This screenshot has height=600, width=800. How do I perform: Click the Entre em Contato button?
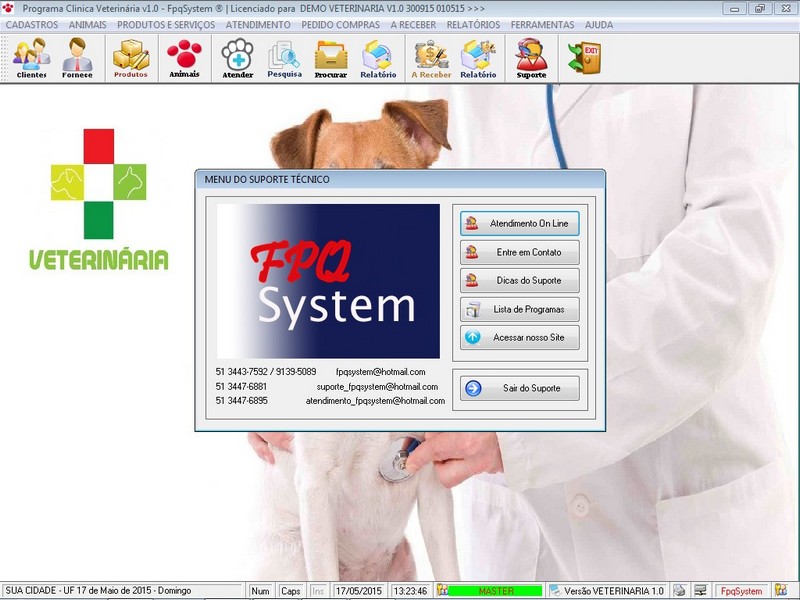[519, 252]
